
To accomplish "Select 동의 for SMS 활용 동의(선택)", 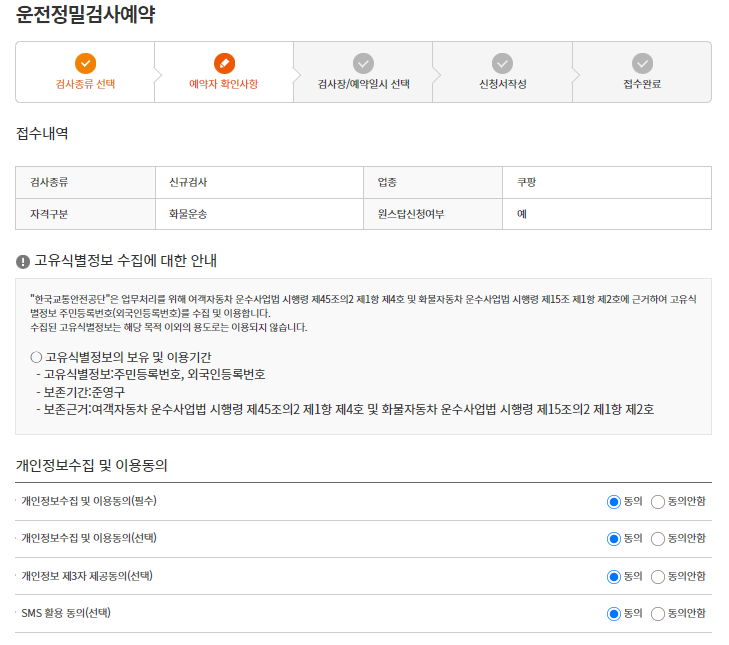I will tap(614, 614).
